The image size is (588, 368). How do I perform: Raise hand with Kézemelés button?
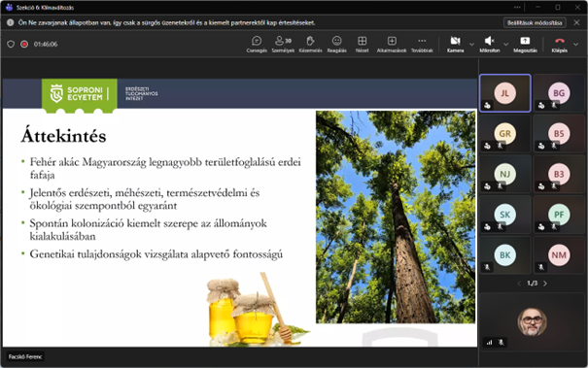point(310,44)
